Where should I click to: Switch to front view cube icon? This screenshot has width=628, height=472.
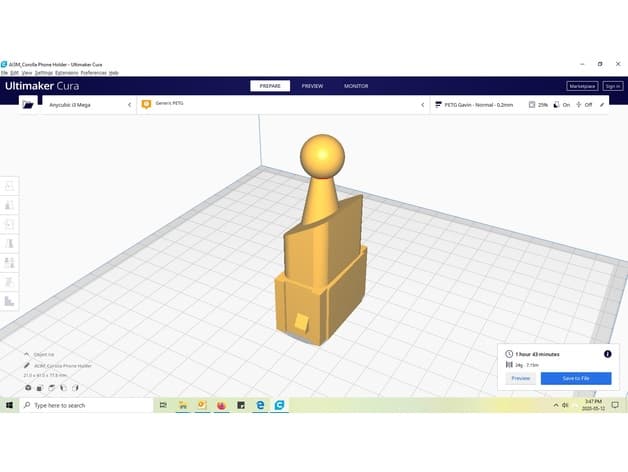40,388
